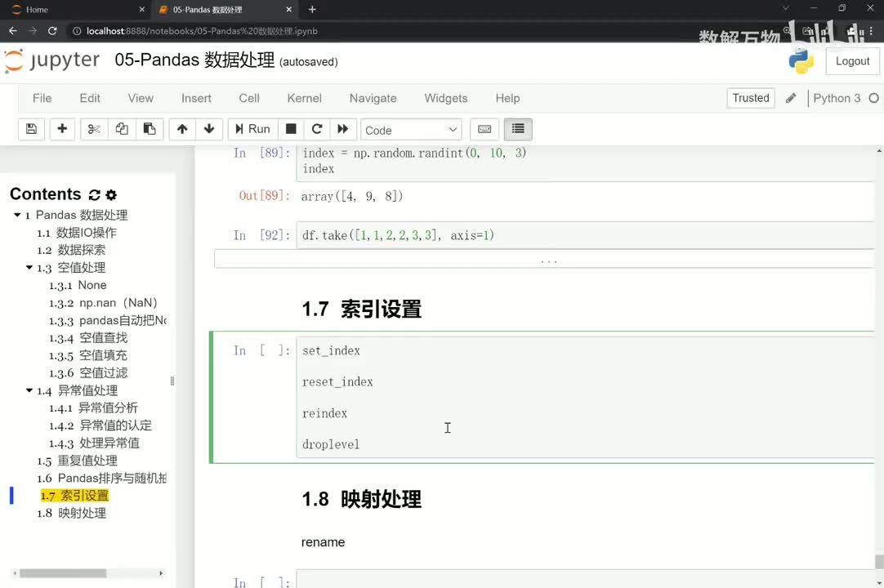Expand the collapsed output with ellipsis

pos(545,260)
